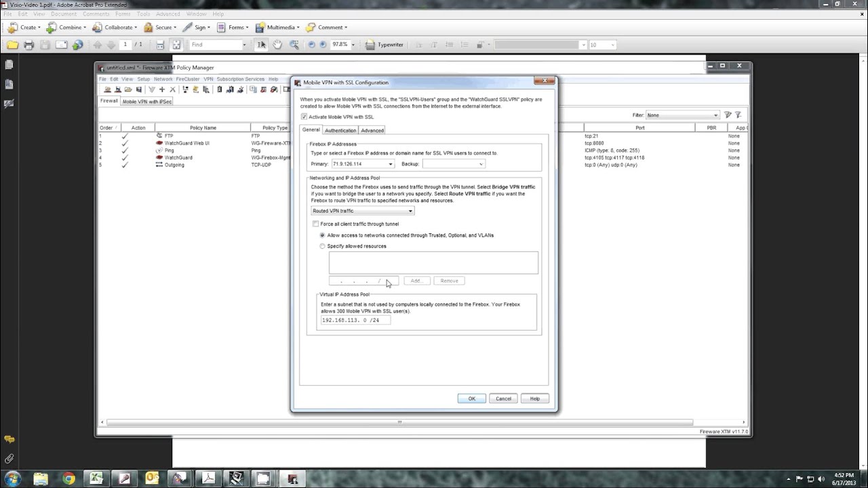Open the Bookmarks panel icon in Acrobat sidebar
The height and width of the screenshot is (488, 868).
[x=9, y=84]
